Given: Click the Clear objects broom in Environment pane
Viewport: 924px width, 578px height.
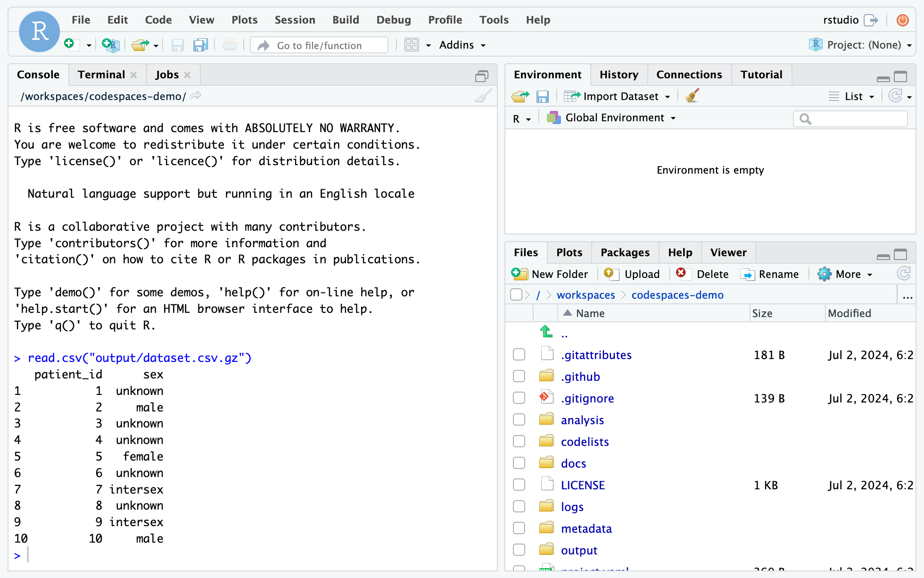Looking at the screenshot, I should 692,96.
